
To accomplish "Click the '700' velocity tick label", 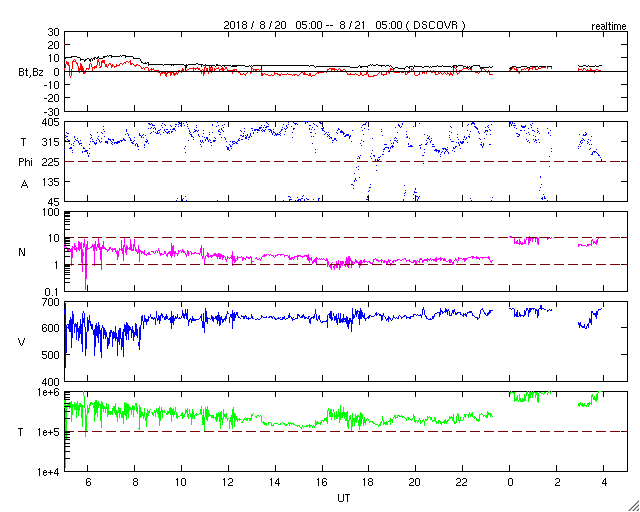I will pyautogui.click(x=51, y=303).
